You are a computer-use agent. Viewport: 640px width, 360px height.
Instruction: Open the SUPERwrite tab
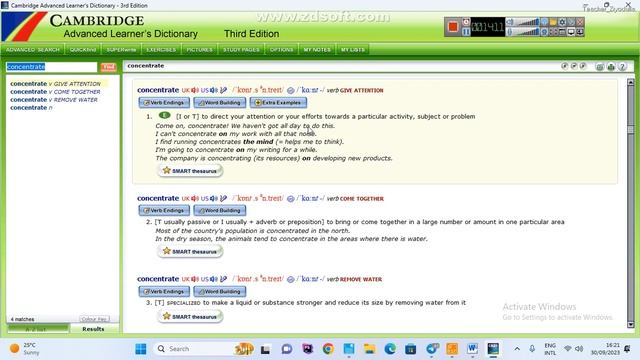pos(121,50)
